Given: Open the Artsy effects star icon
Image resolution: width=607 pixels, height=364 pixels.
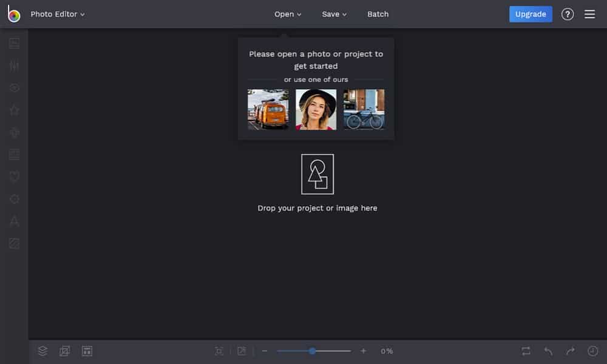Looking at the screenshot, I should click(x=14, y=110).
